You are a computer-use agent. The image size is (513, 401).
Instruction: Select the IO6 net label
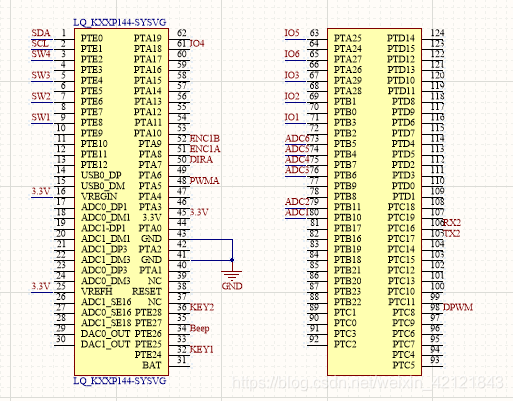pos(292,54)
